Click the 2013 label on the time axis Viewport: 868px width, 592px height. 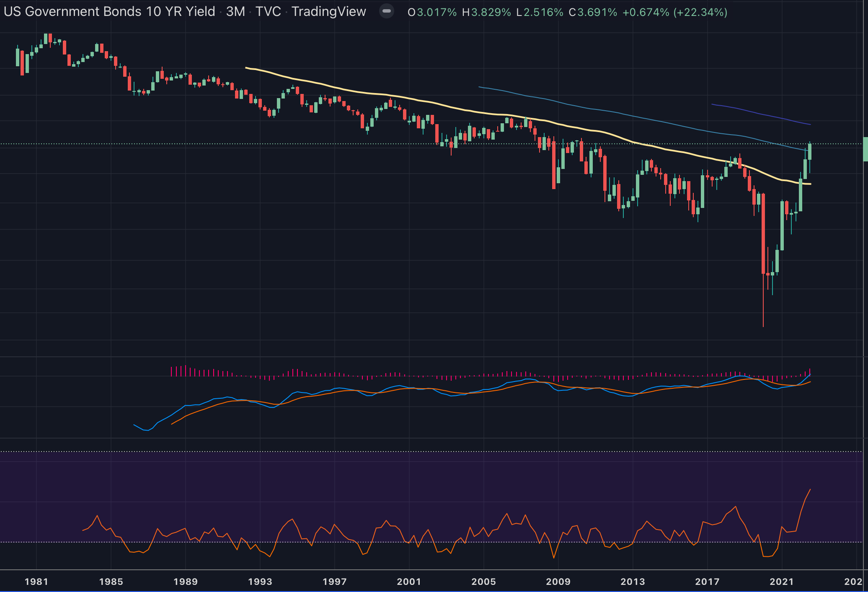[633, 582]
